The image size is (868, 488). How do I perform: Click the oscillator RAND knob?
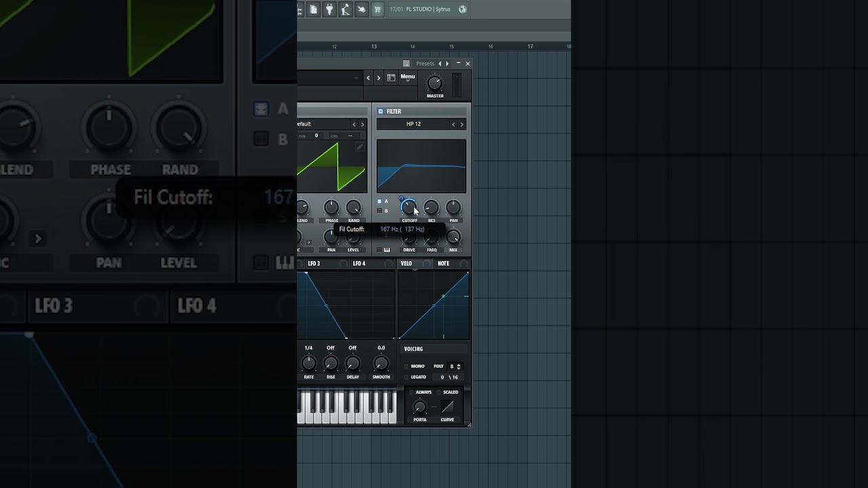(353, 207)
